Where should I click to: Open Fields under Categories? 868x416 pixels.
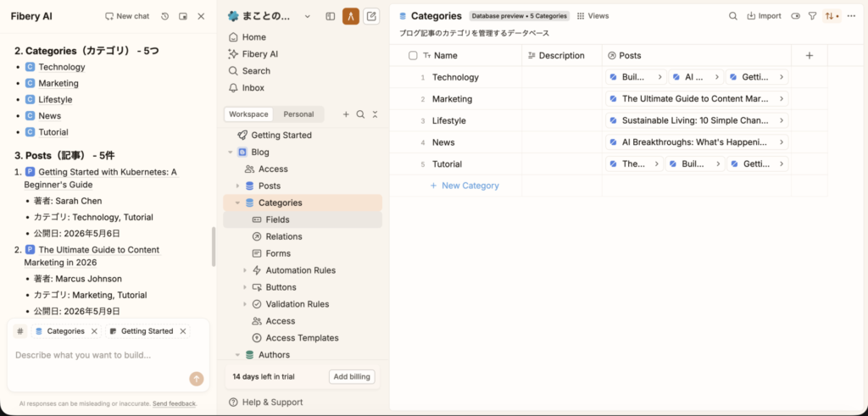pos(303,219)
